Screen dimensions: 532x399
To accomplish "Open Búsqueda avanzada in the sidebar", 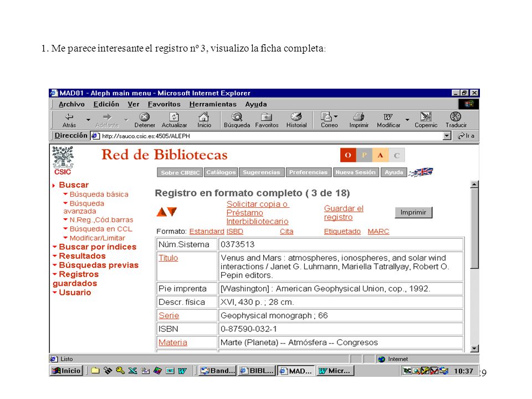I will [x=84, y=207].
